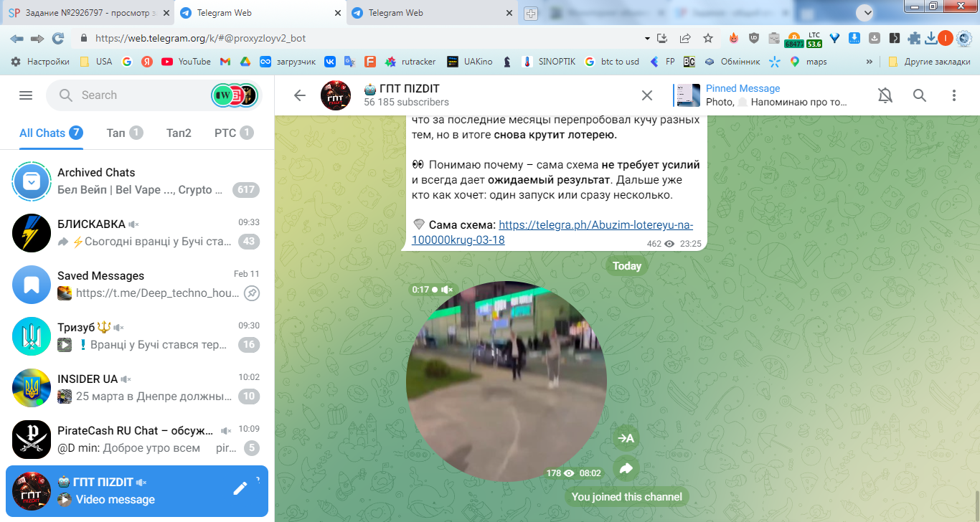Close the pinned message bar with X
This screenshot has height=522, width=980.
[646, 95]
